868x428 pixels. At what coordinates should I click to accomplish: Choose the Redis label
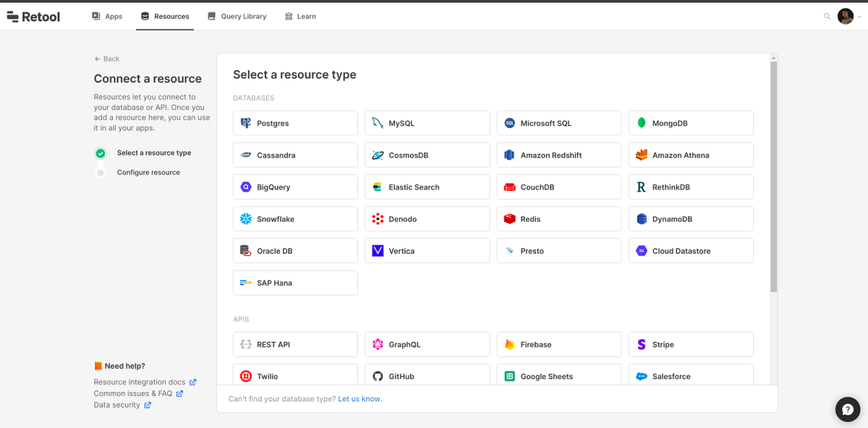530,219
